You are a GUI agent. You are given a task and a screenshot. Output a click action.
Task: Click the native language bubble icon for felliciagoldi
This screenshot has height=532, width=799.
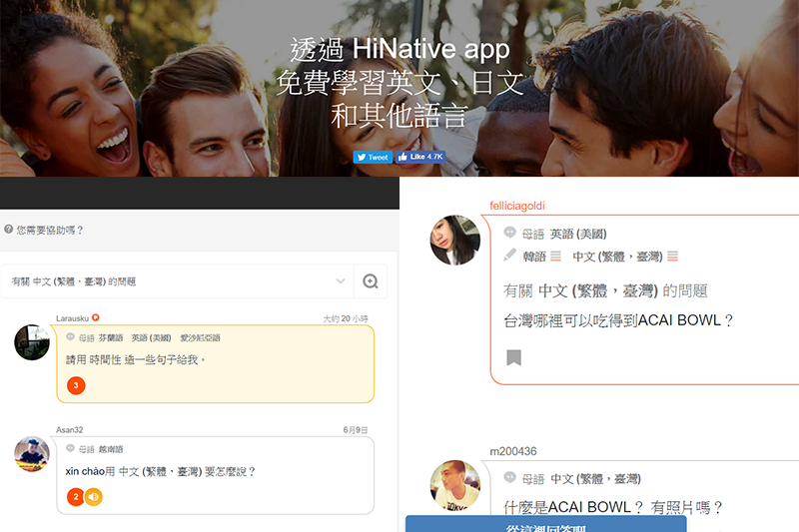coord(509,233)
